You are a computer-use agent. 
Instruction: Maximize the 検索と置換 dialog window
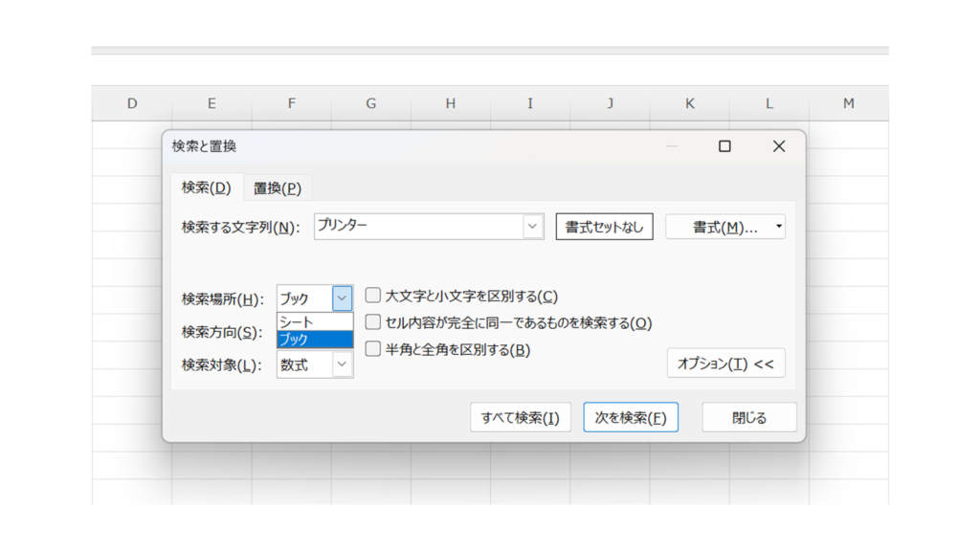(x=724, y=146)
